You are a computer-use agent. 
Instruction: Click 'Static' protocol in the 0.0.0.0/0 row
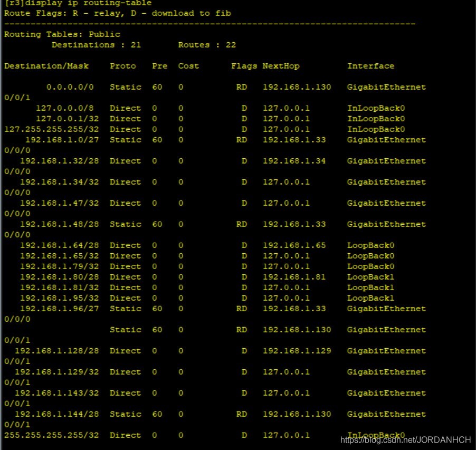tap(126, 87)
